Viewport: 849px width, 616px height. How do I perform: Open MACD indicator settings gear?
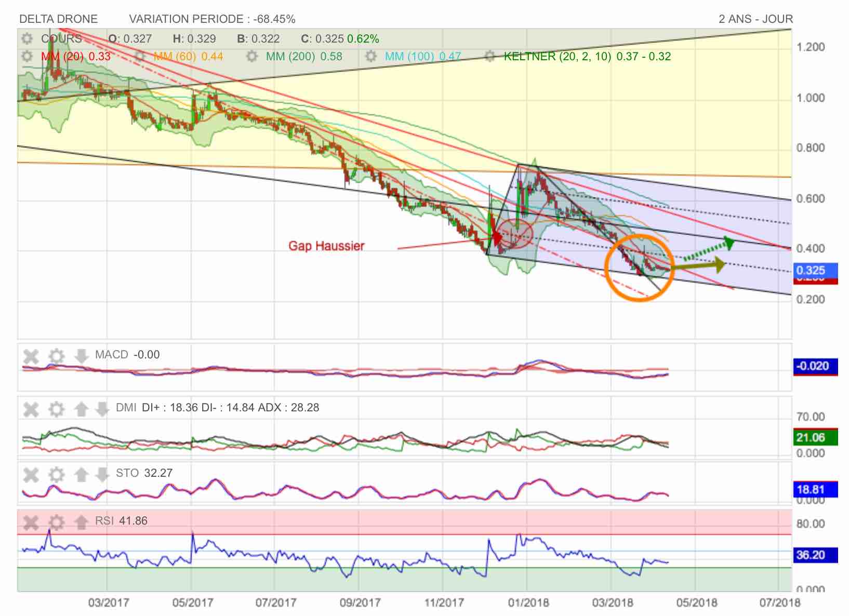(x=56, y=356)
